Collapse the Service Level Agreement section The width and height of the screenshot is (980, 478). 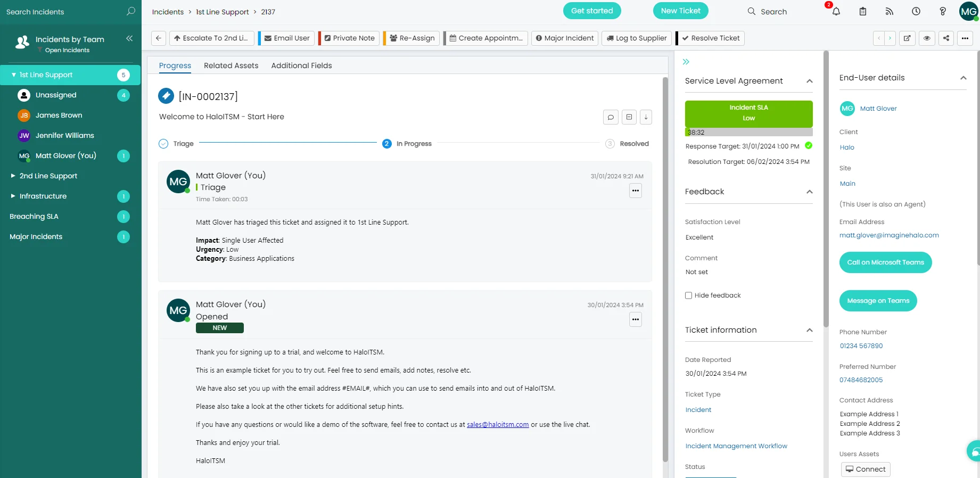tap(810, 81)
